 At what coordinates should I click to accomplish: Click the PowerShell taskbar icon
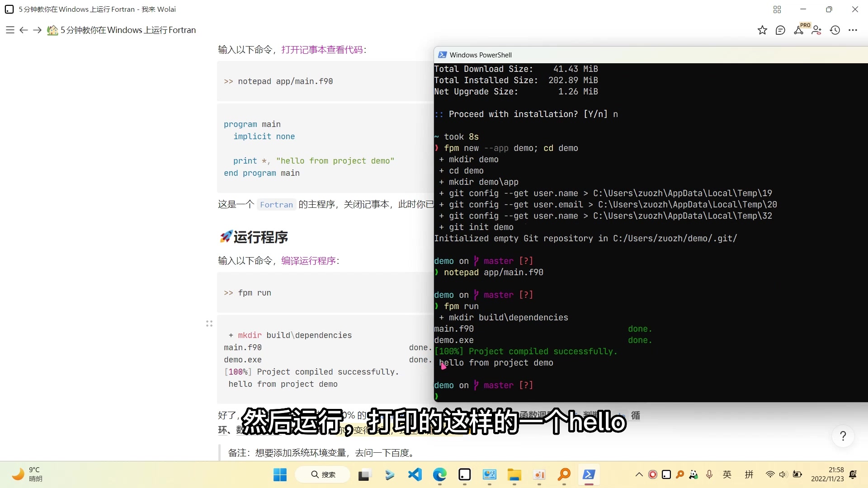589,474
